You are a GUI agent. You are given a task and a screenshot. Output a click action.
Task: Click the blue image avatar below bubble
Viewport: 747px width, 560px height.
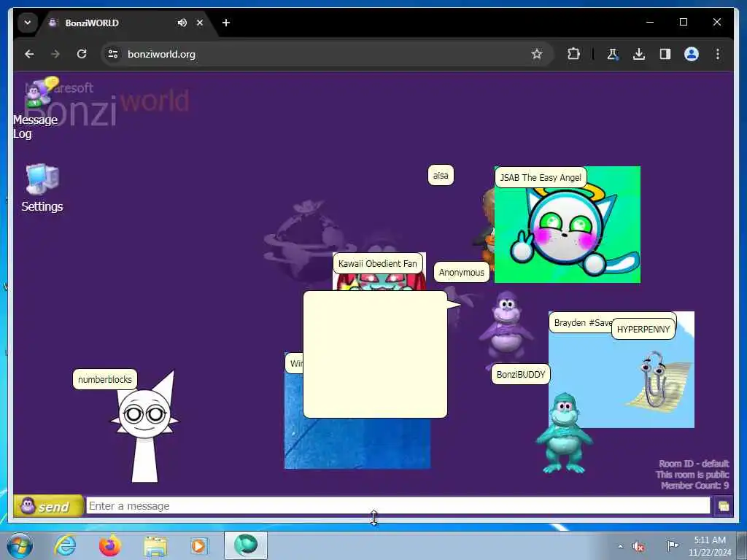(x=357, y=444)
